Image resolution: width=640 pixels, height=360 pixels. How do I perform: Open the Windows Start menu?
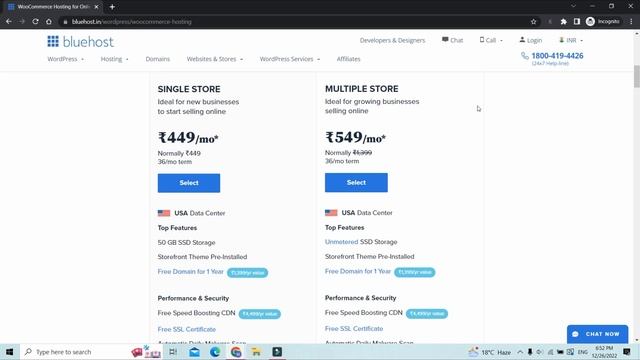pyautogui.click(x=9, y=352)
